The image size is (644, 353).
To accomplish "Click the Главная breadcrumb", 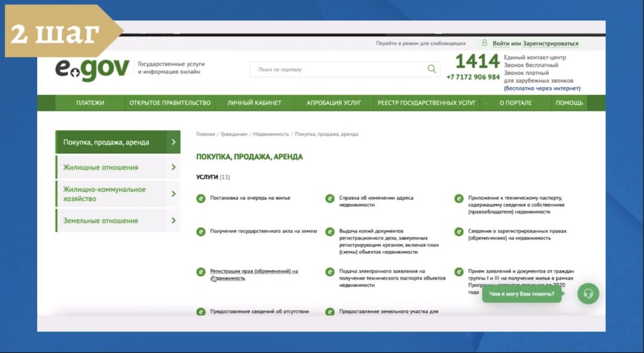I will pyautogui.click(x=206, y=134).
